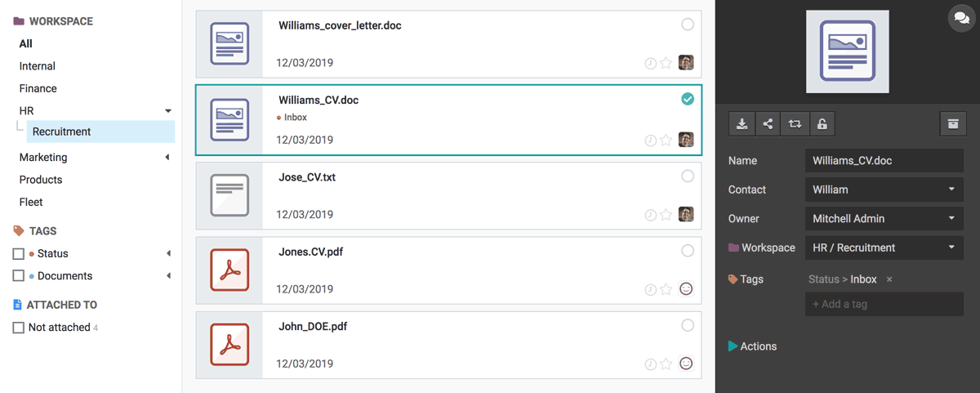The width and height of the screenshot is (980, 393).
Task: Toggle the Status tag checkbox
Action: [19, 254]
